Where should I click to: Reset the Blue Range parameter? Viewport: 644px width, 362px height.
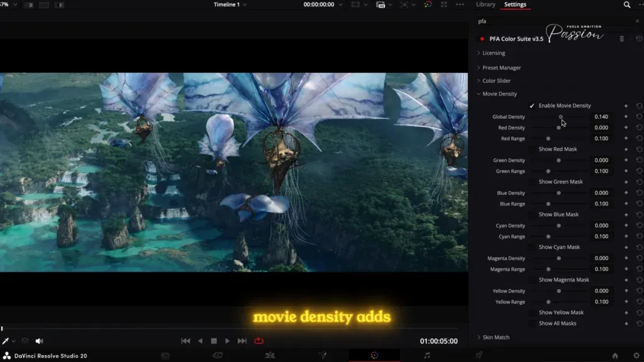click(639, 204)
